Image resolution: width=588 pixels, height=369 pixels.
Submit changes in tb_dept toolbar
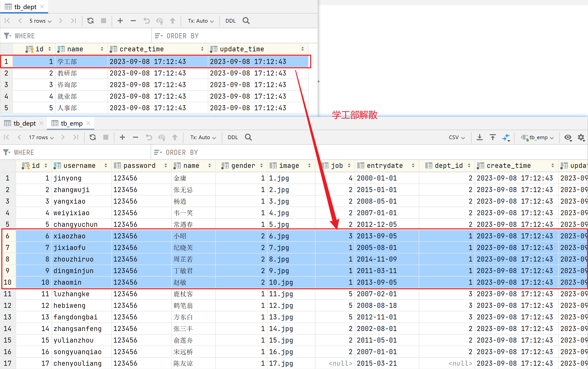173,21
